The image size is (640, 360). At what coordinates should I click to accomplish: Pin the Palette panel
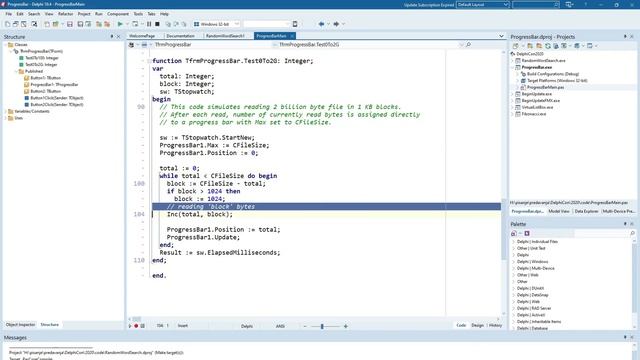click(625, 224)
